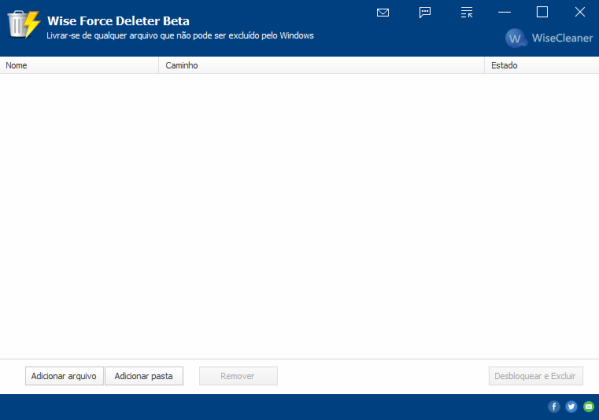599x420 pixels.
Task: Open the feedback speech bubble icon
Action: 425,12
